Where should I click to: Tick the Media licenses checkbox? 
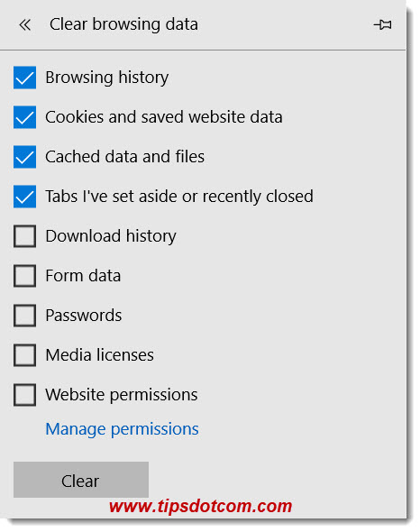(x=24, y=355)
